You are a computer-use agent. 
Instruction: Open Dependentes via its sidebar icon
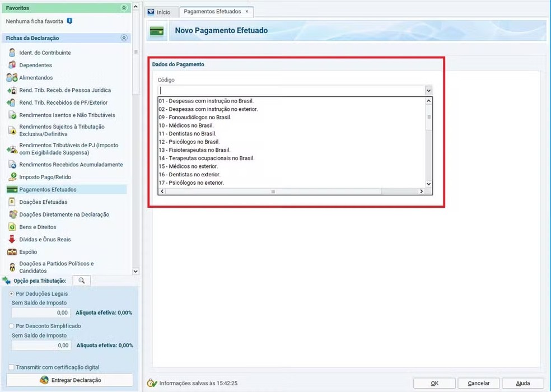(12, 65)
